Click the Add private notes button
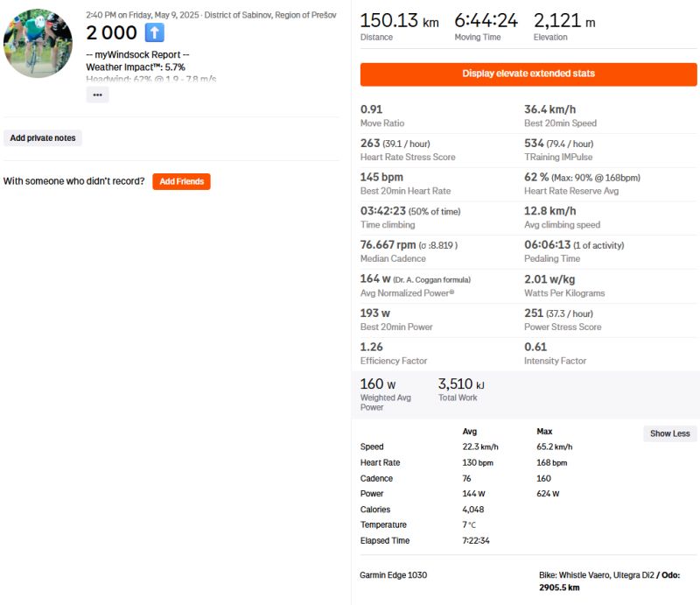This screenshot has height=605, width=700. click(x=43, y=138)
